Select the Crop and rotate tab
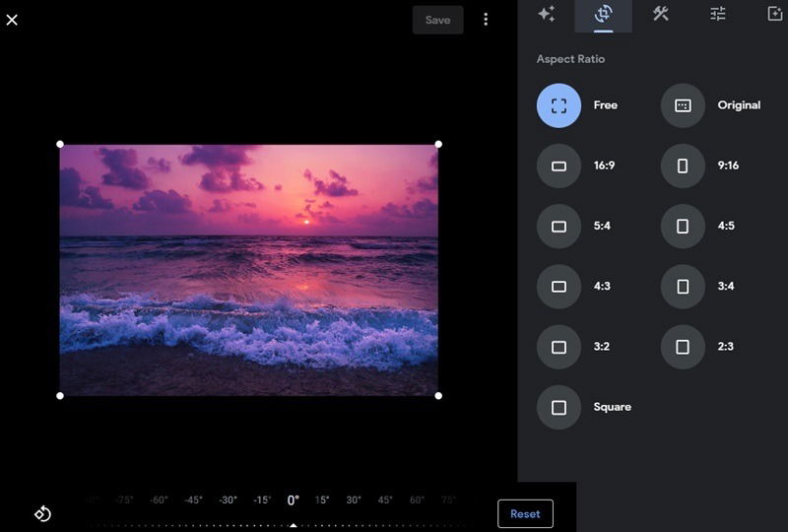 pos(603,15)
